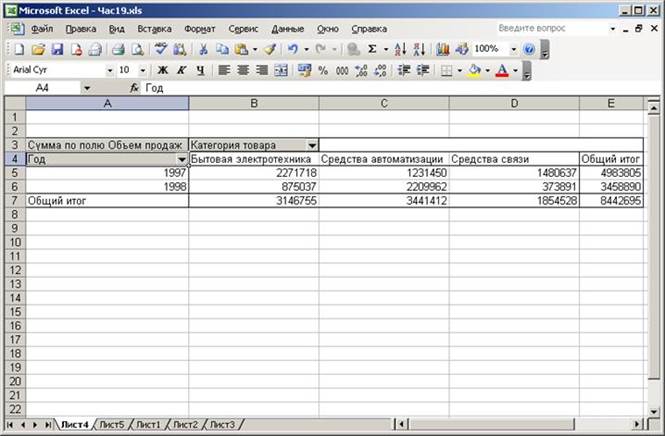Viewport: 665px width, 436px height.
Task: Show the Drawing toolbar icon
Action: (461, 49)
